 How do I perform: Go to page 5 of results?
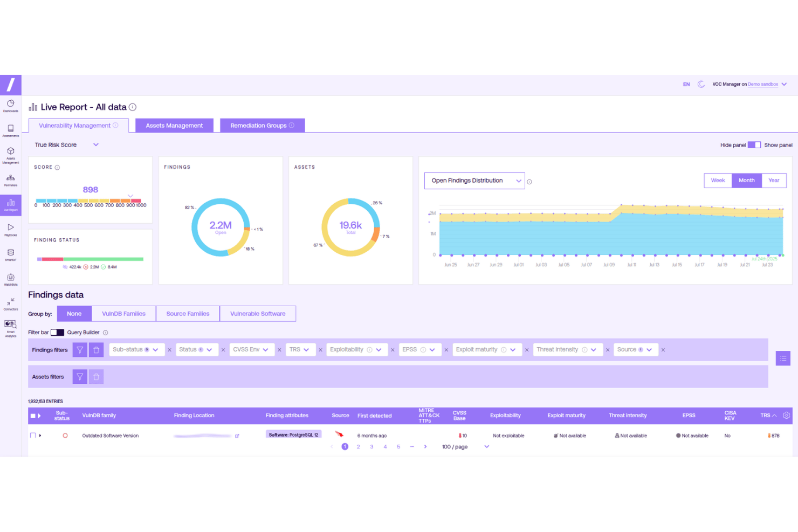(398, 447)
